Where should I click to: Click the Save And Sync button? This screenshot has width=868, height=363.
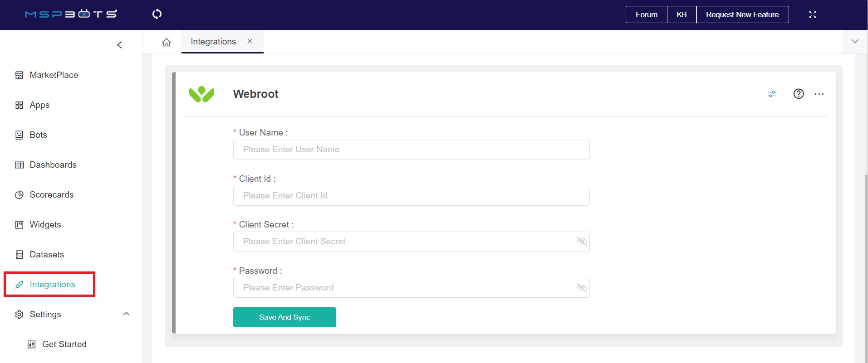[284, 317]
